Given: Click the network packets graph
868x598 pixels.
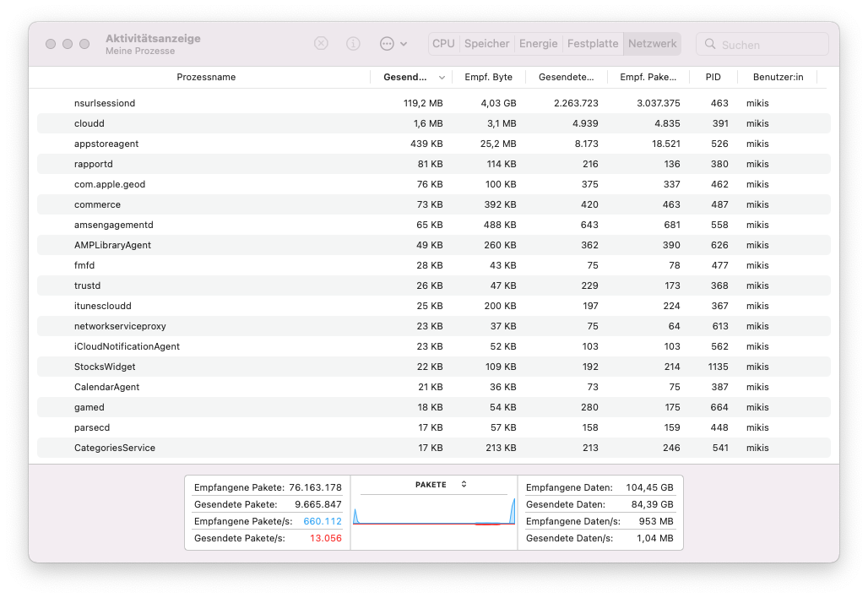Looking at the screenshot, I should click(434, 510).
